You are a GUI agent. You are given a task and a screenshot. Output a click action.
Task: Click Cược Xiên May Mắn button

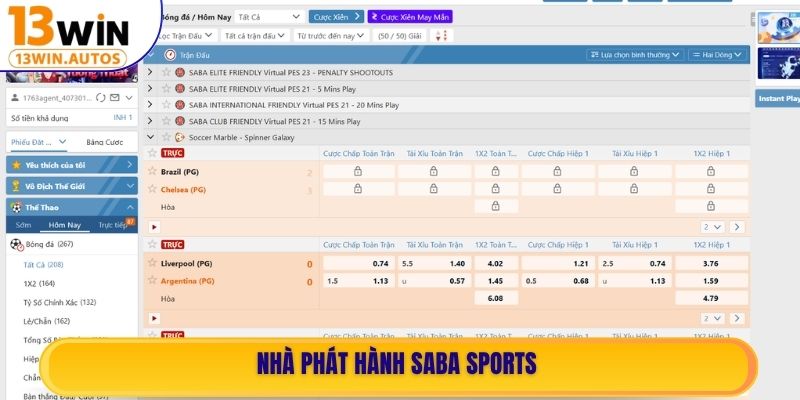410,17
